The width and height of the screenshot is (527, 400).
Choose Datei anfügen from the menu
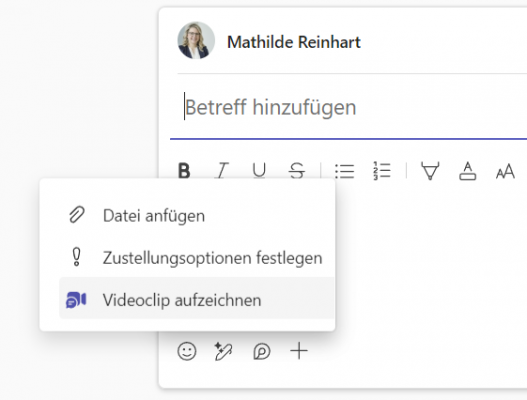(197, 215)
